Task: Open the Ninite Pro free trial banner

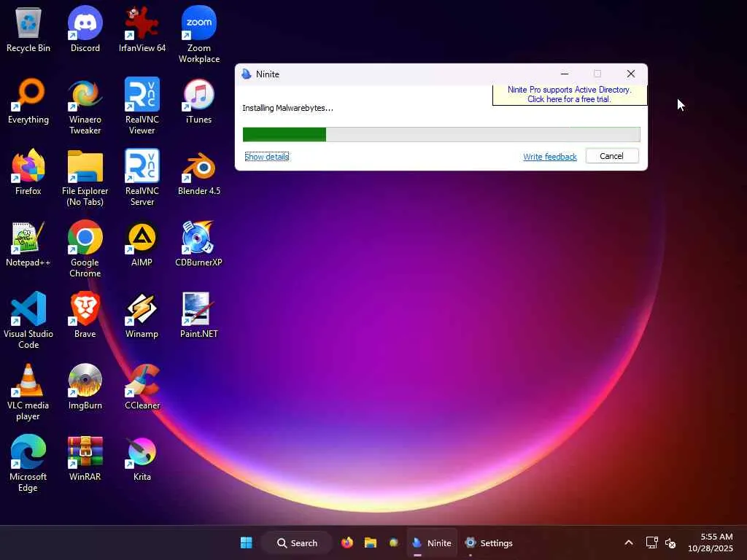Action: click(x=569, y=94)
